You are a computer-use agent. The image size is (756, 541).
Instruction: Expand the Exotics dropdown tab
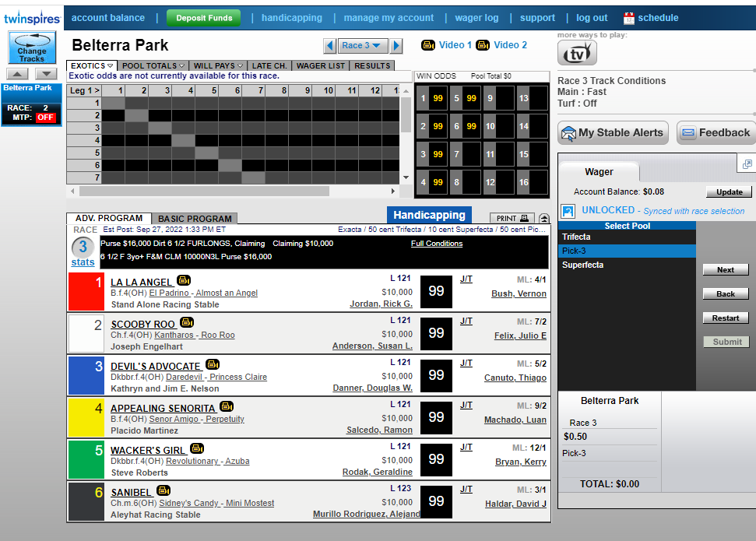[92, 65]
